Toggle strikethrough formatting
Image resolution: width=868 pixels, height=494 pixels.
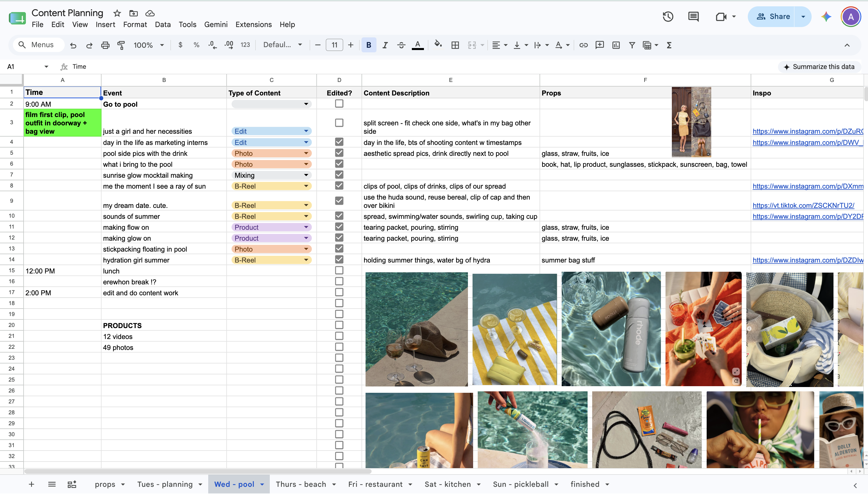click(x=401, y=45)
